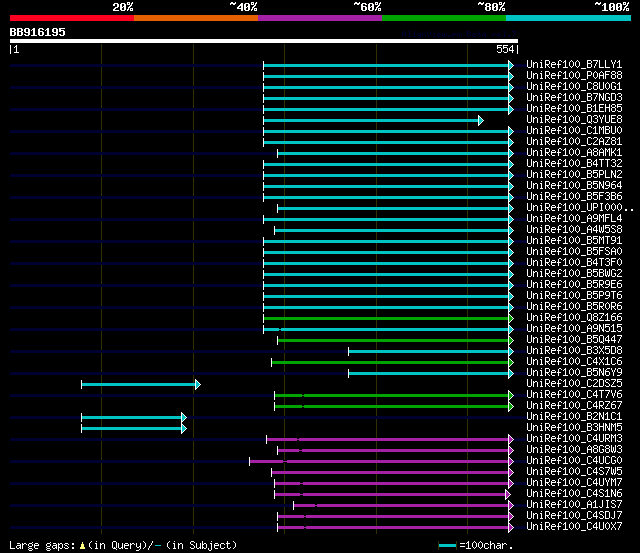Select the label UniRef100_A9MFL4
This screenshot has width=640, height=553.
[574, 219]
